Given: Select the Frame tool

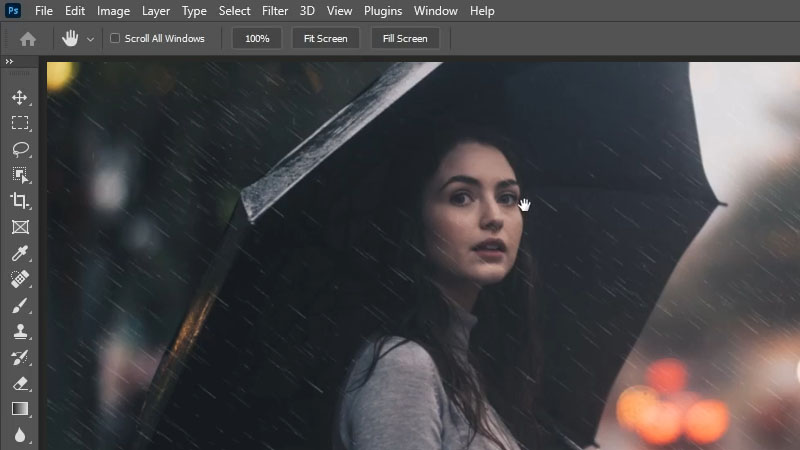Looking at the screenshot, I should [20, 227].
